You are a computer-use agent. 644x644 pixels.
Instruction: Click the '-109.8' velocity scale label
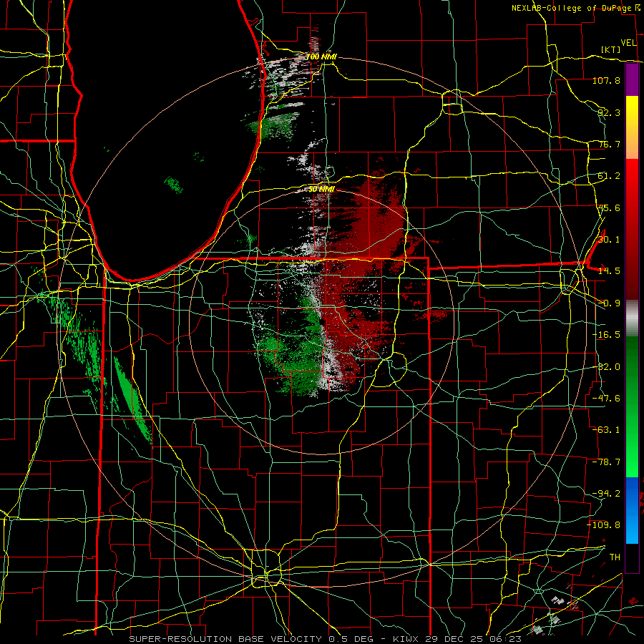[603, 525]
